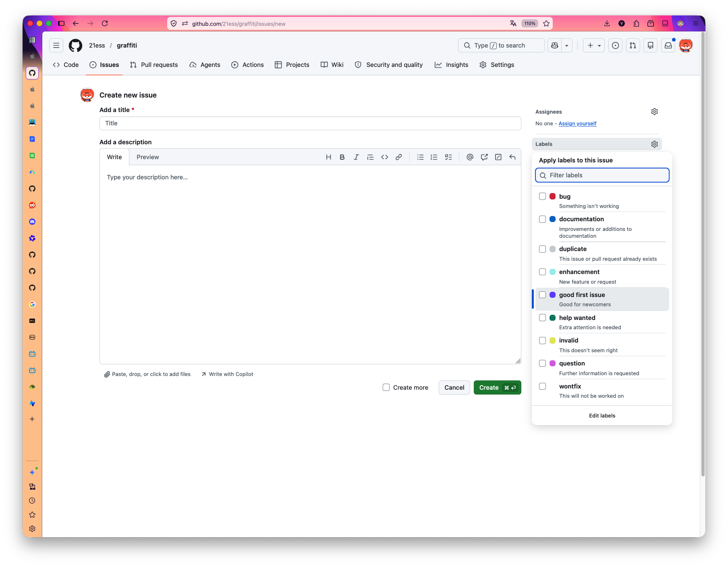Mention a user with @ icon
This screenshot has height=567, width=728.
(470, 157)
